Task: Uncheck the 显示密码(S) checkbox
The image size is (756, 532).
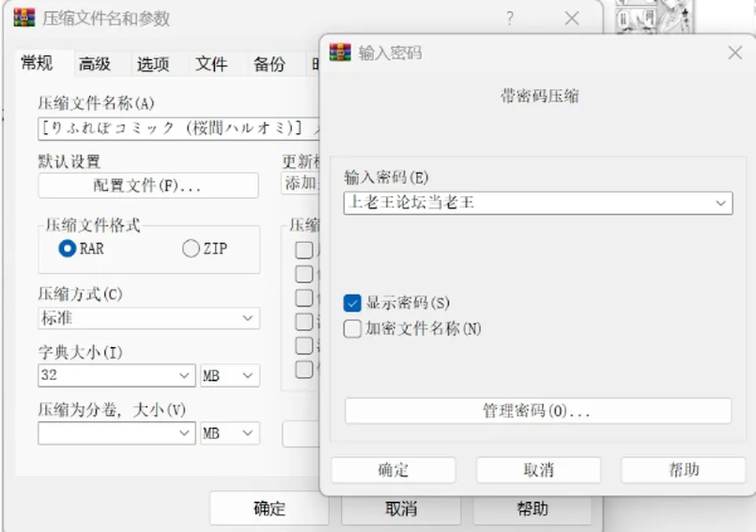Action: pyautogui.click(x=353, y=303)
